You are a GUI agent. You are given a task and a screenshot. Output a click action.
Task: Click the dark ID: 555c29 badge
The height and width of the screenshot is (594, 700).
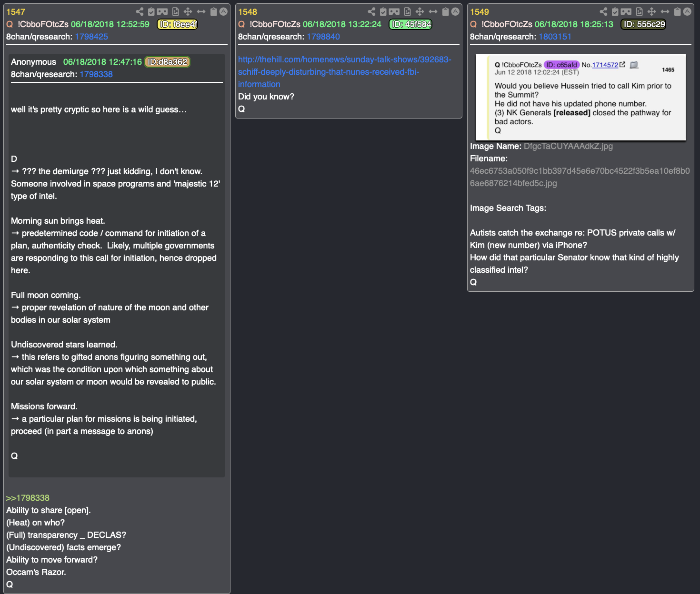point(643,24)
